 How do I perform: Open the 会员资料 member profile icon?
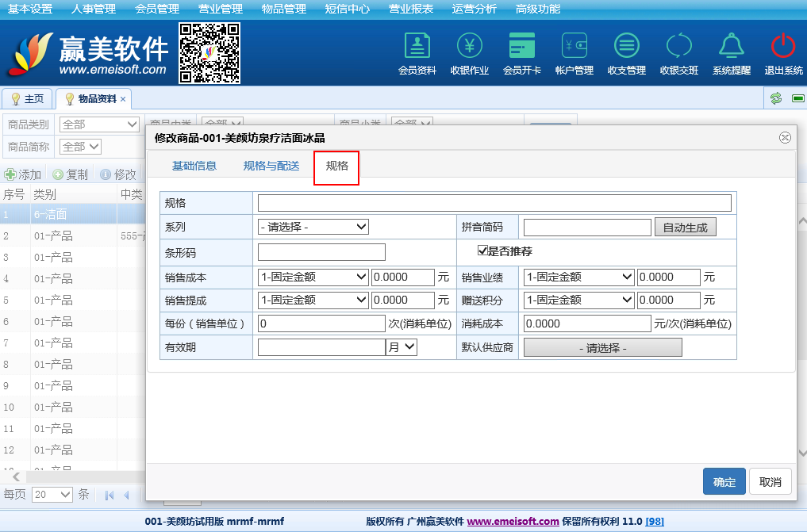(x=417, y=48)
